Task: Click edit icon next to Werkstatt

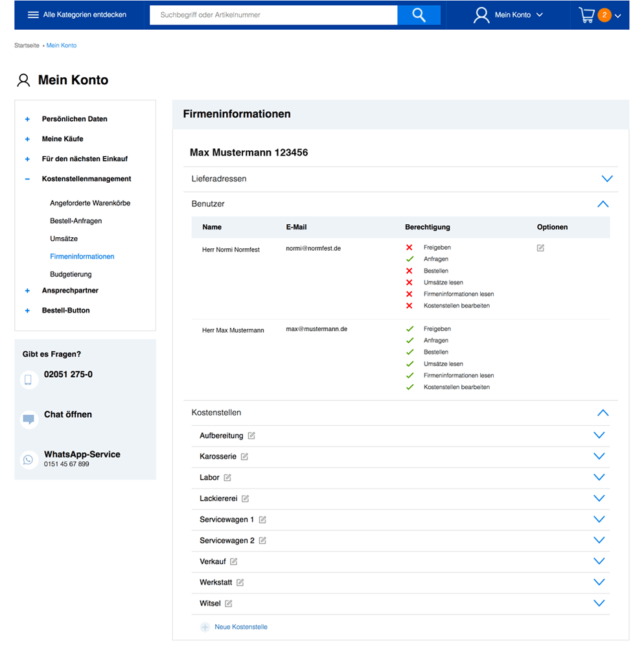Action: tap(240, 583)
